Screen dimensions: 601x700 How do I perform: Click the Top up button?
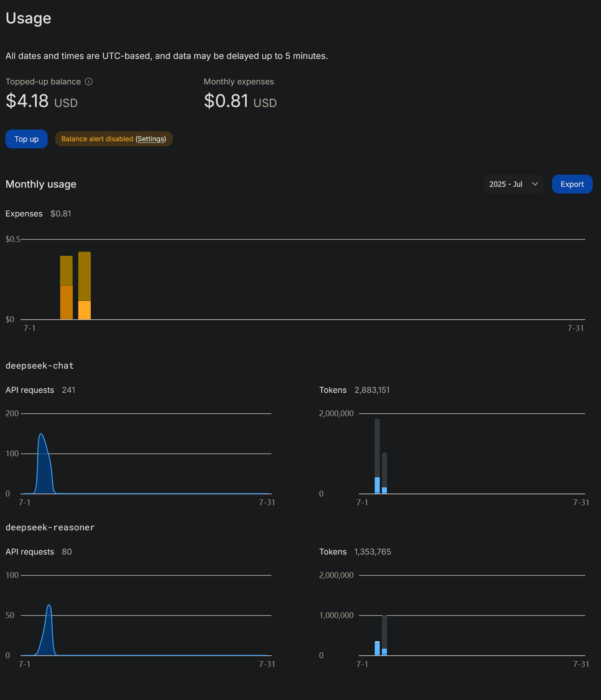pyautogui.click(x=26, y=139)
